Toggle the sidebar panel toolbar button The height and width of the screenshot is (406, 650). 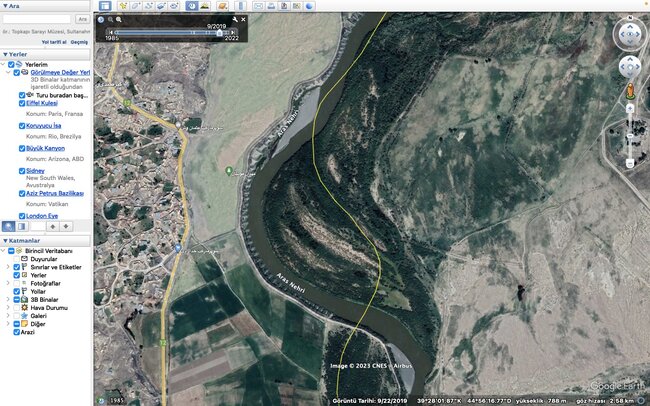point(105,6)
